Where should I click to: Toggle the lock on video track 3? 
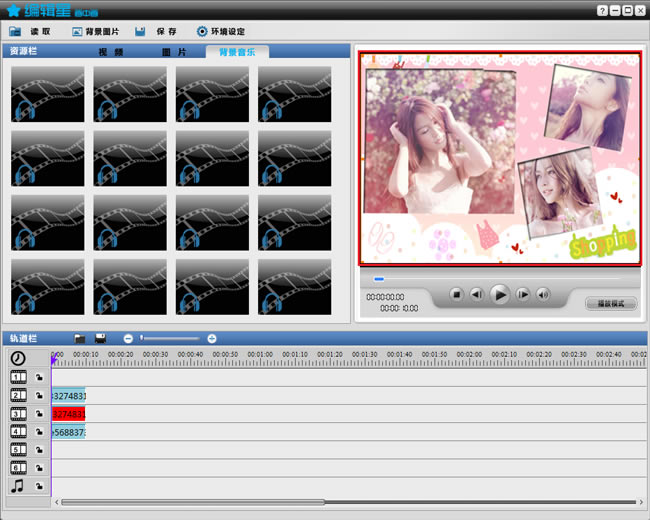39,414
